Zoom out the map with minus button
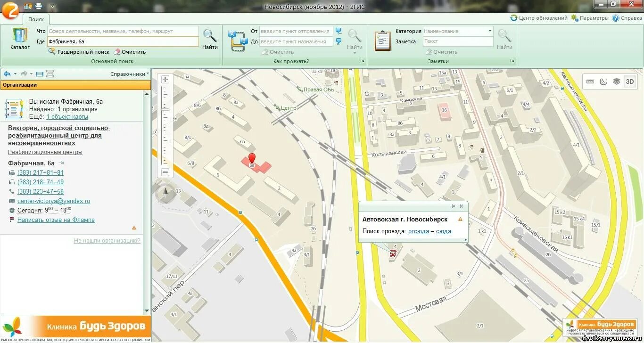644x343 pixels. coord(165,172)
